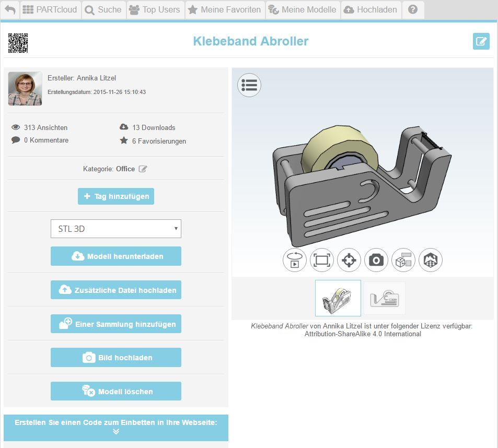Viewport: 498px width, 448px height.
Task: Take a snapshot with the camera icon
Action: click(376, 260)
